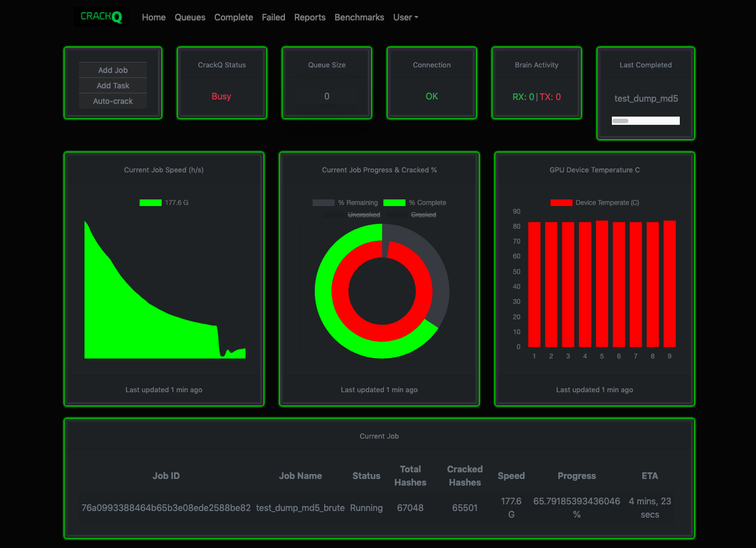Click the temperature bar for device 5

pyautogui.click(x=602, y=283)
